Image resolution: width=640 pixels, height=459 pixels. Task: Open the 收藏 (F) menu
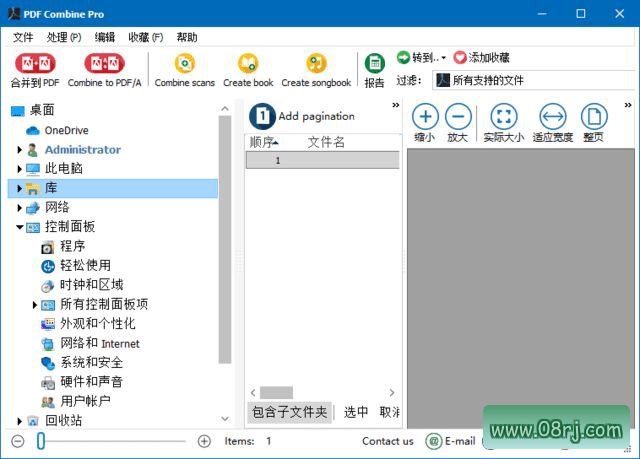146,38
